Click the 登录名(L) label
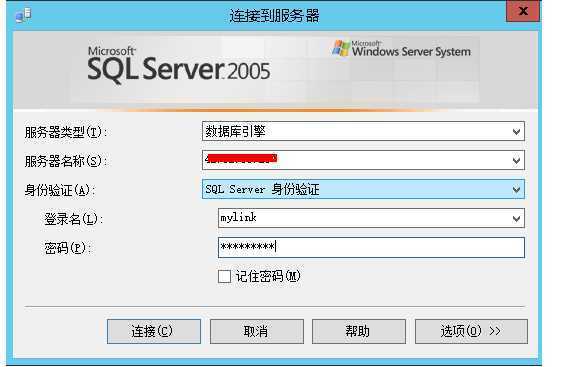The width and height of the screenshot is (580, 367). pos(74,219)
